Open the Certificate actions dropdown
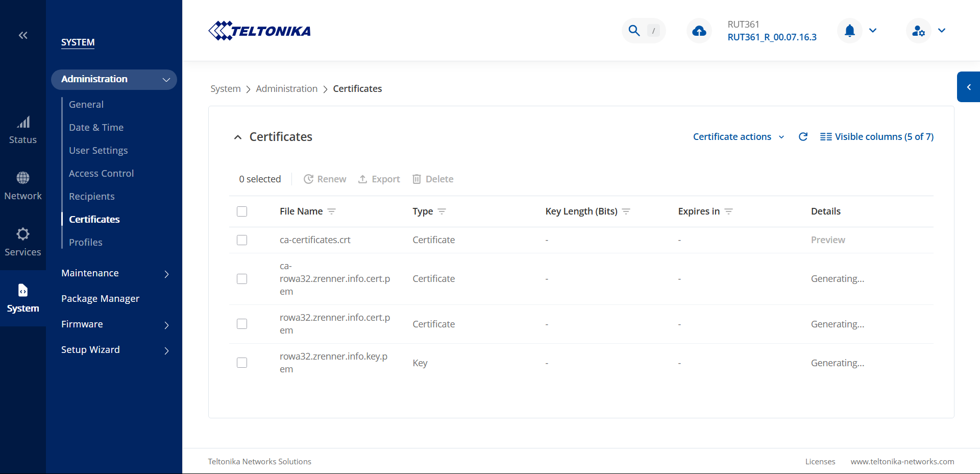The width and height of the screenshot is (980, 474). tap(738, 137)
